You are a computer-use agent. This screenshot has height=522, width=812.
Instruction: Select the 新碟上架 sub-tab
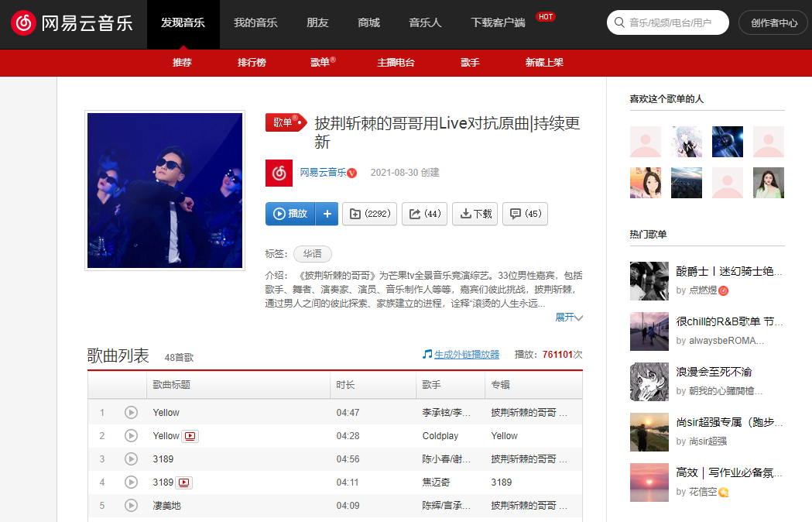[544, 63]
